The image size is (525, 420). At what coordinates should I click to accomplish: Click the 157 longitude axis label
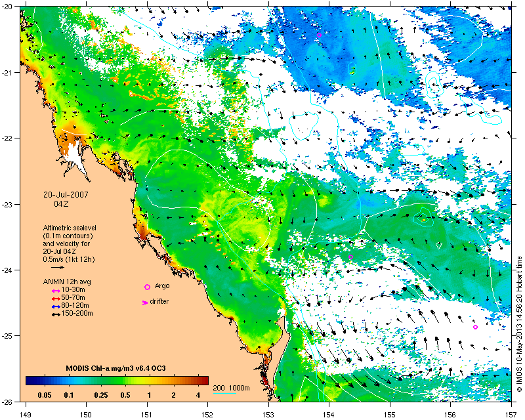512,415
